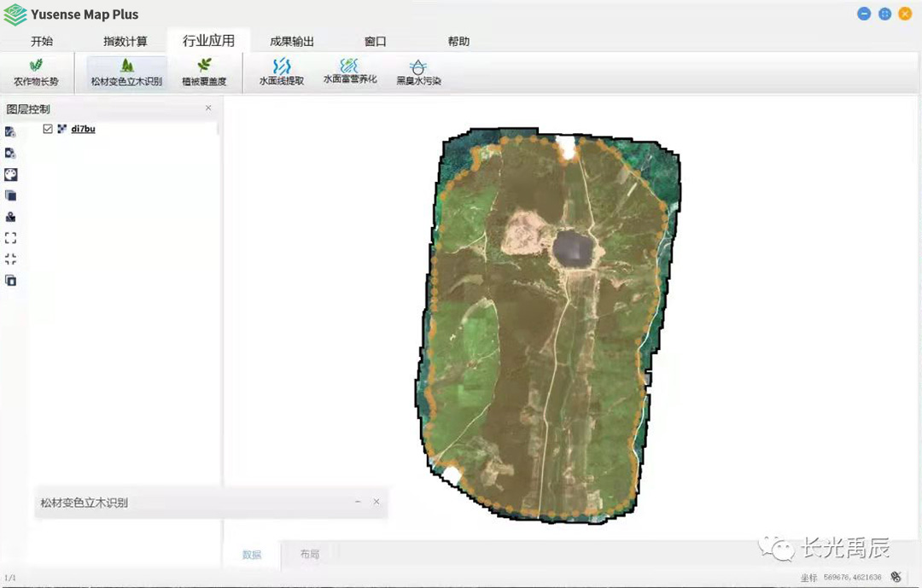This screenshot has width=922, height=588.
Task: Click the map marker sidebar icon
Action: [x=10, y=217]
